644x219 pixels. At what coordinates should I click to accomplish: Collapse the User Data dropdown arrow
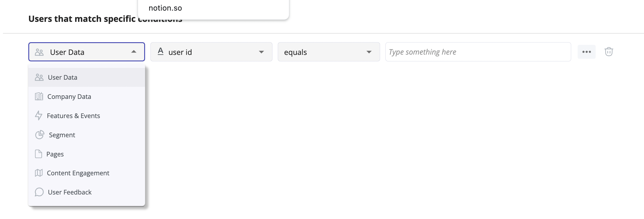pyautogui.click(x=134, y=52)
